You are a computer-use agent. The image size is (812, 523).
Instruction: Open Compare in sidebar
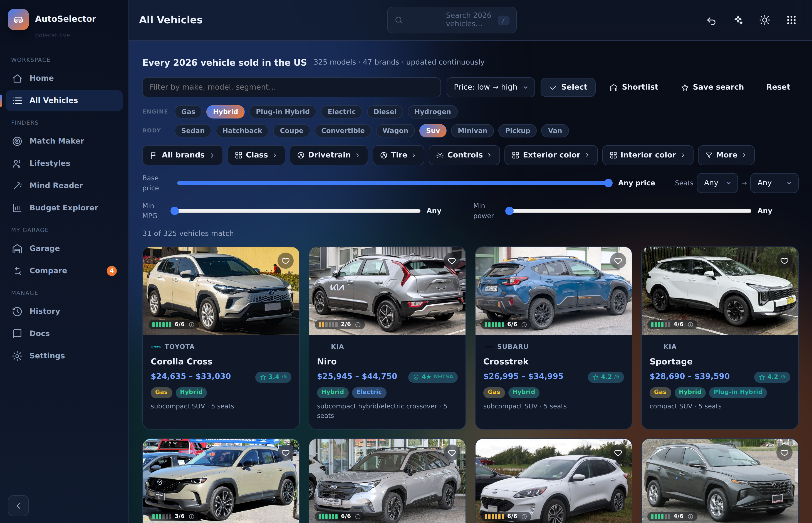(64, 271)
